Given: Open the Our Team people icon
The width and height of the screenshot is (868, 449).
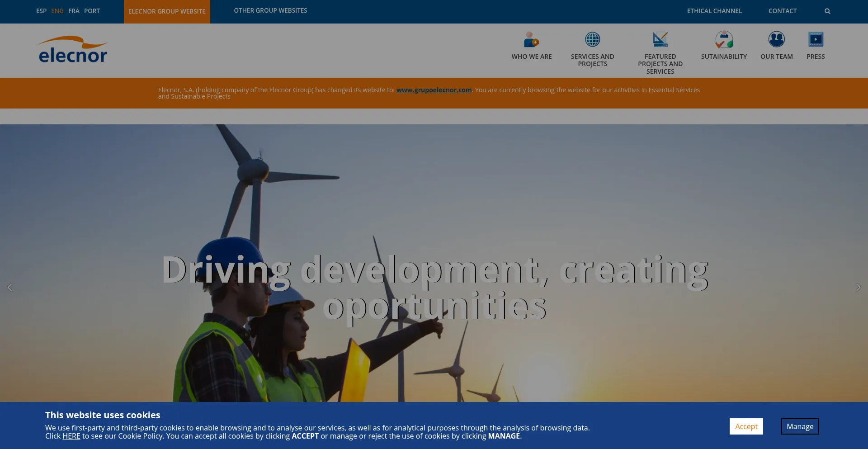Looking at the screenshot, I should pyautogui.click(x=776, y=40).
